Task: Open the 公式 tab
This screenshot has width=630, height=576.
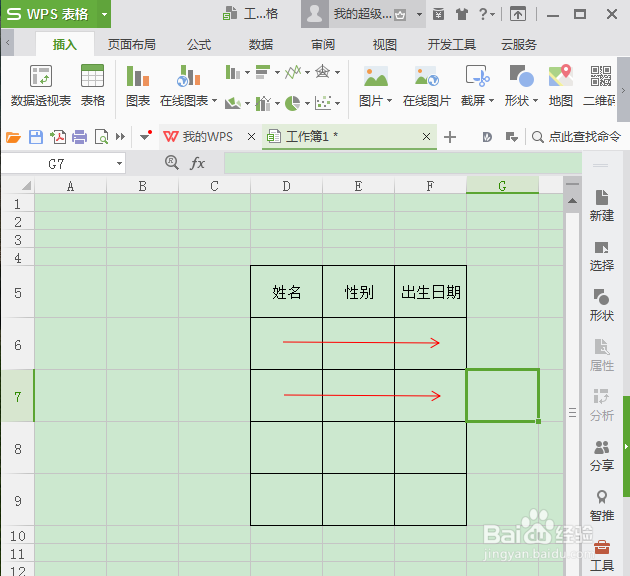Action: 199,45
